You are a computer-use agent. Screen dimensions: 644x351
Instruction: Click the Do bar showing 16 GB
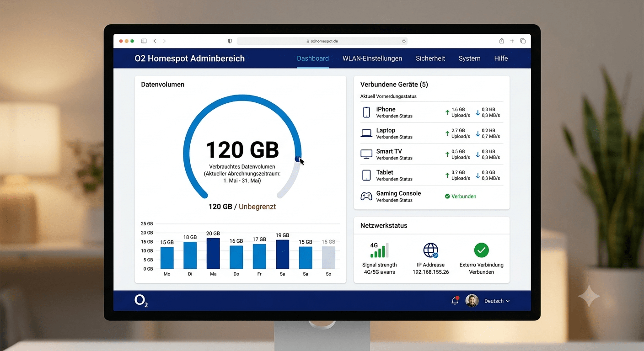point(236,257)
